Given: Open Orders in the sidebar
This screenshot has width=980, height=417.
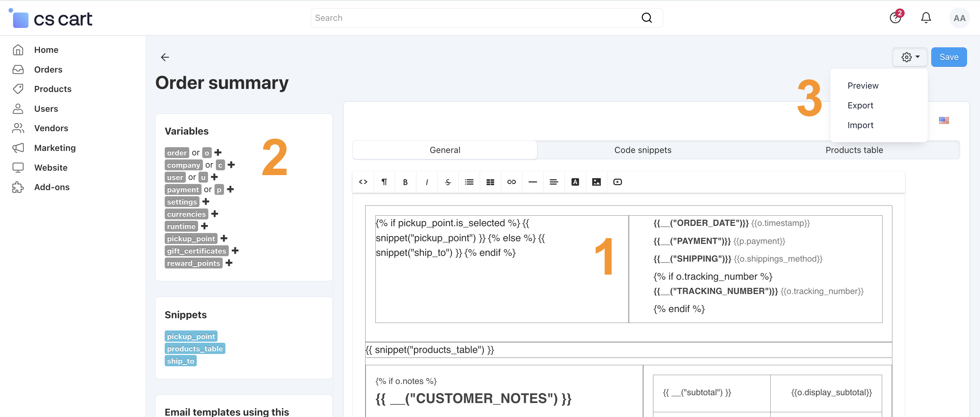Looking at the screenshot, I should [48, 69].
